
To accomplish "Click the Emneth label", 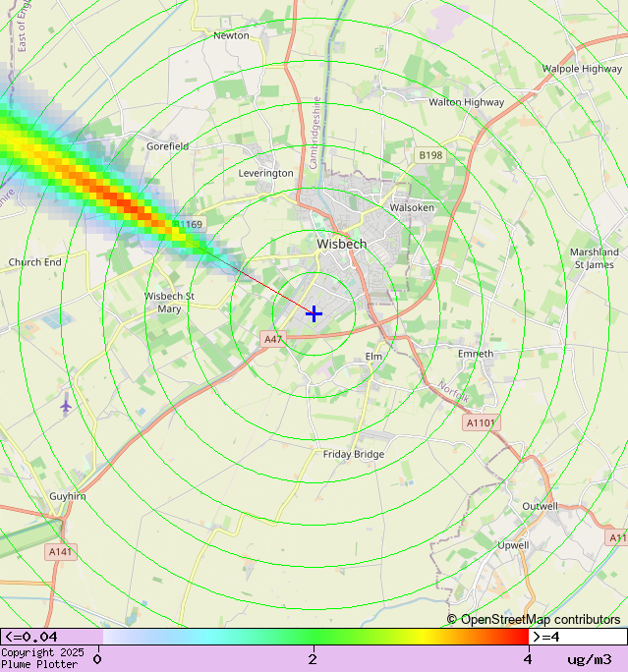I will click(476, 354).
